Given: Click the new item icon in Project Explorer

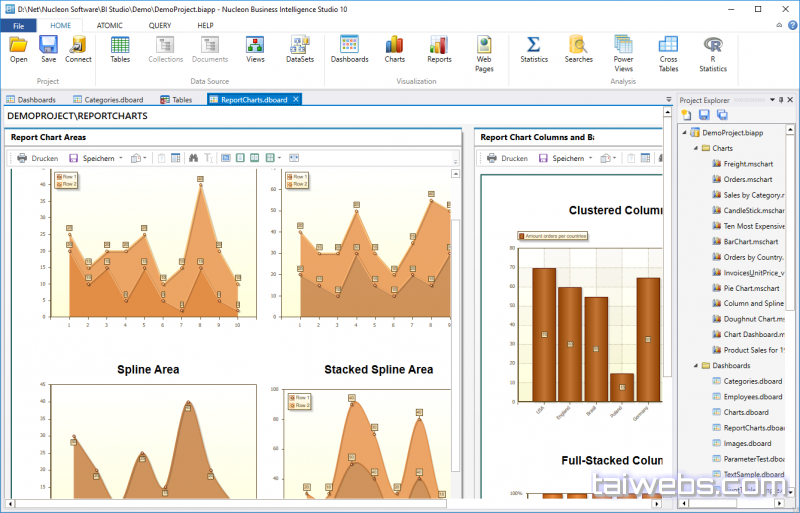Looking at the screenshot, I should click(687, 115).
